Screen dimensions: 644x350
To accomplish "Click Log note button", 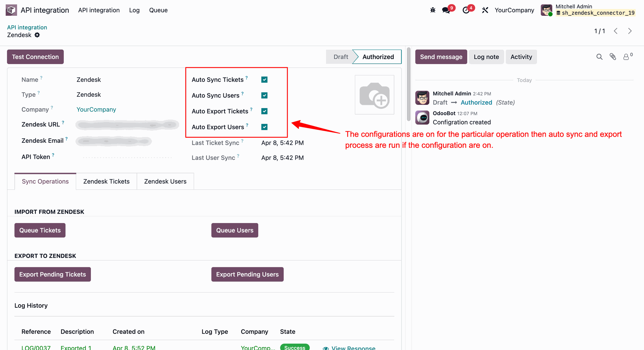I will tap(486, 57).
